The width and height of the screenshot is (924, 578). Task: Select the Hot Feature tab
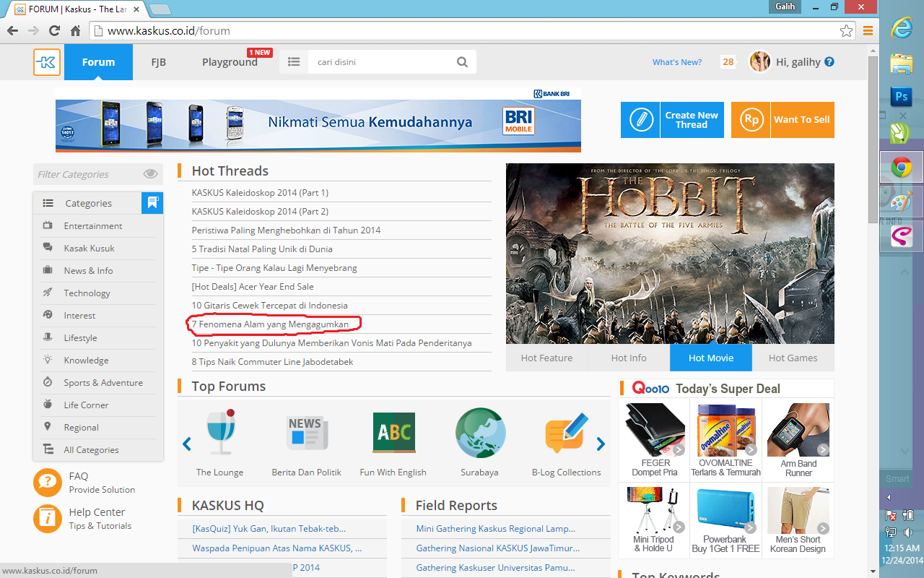pyautogui.click(x=546, y=358)
